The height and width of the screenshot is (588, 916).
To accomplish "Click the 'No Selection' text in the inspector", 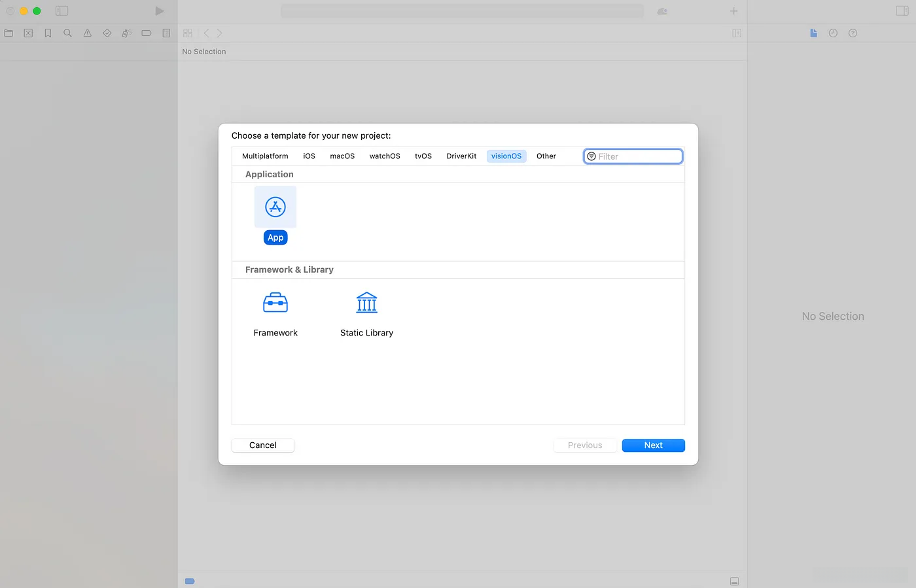I will [x=833, y=317].
